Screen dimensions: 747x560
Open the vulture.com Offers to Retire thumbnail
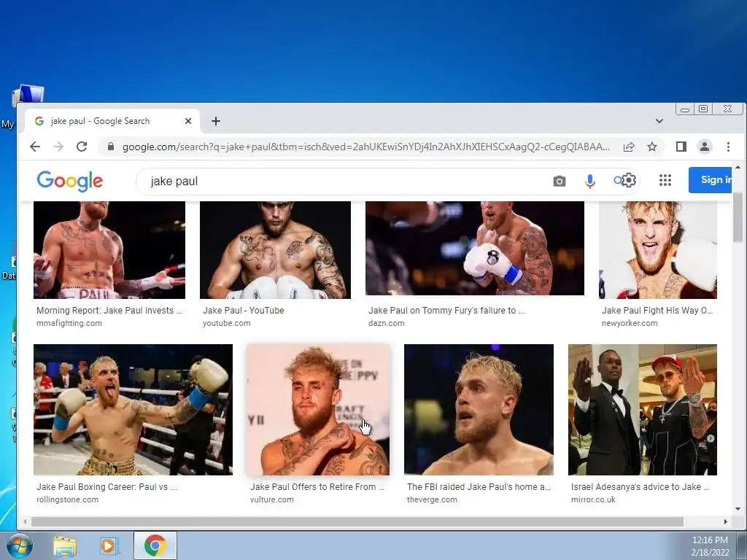(x=318, y=410)
